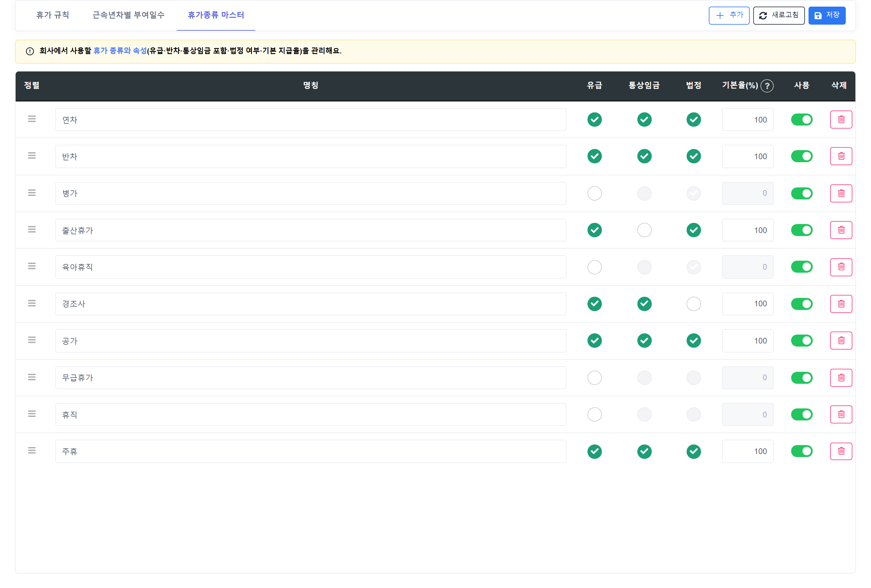
Task: Delete the 무급휴가 leave type
Action: (841, 378)
